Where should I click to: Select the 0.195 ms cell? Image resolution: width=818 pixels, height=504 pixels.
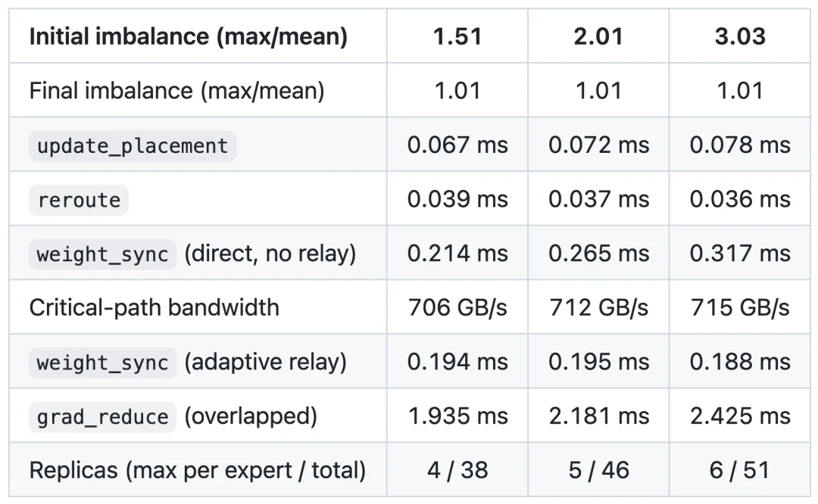pyautogui.click(x=598, y=362)
